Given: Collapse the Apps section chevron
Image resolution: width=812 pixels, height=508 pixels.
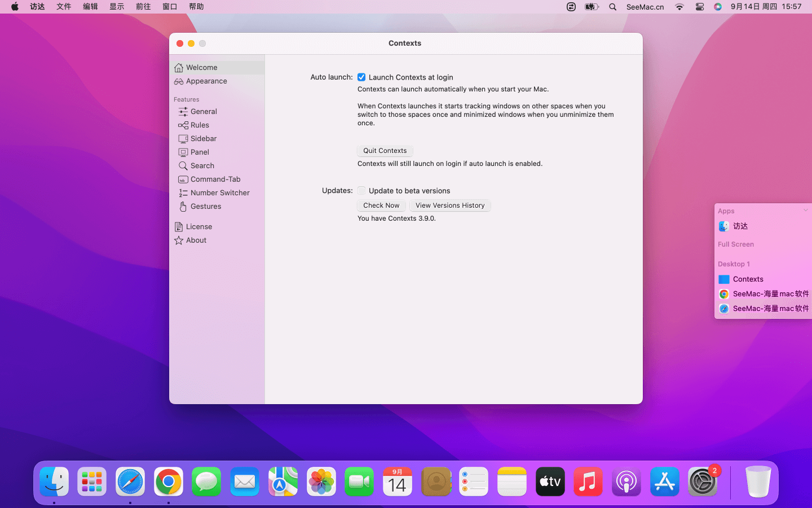Looking at the screenshot, I should (x=805, y=211).
